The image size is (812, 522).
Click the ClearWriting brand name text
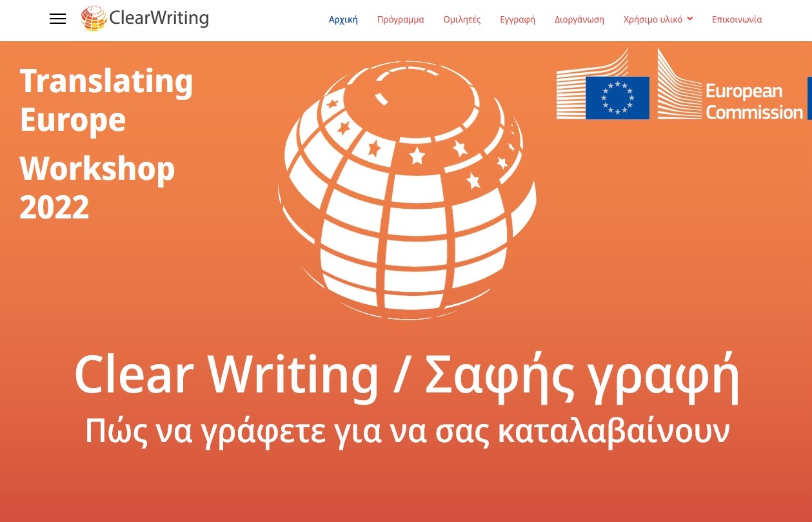159,19
